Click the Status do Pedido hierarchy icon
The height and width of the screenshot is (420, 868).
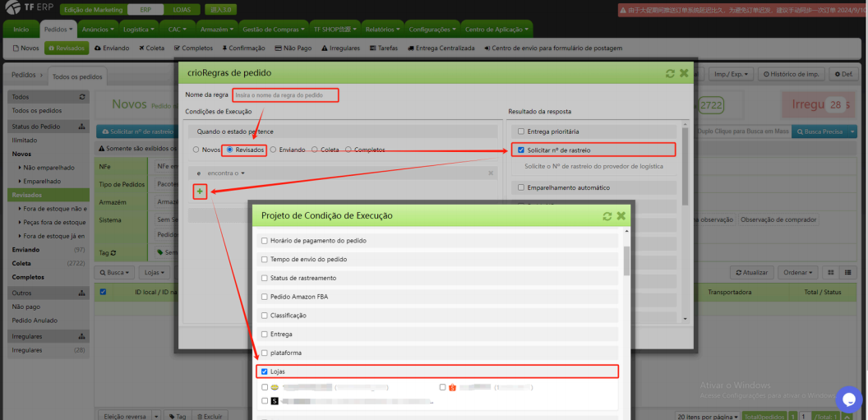82,127
